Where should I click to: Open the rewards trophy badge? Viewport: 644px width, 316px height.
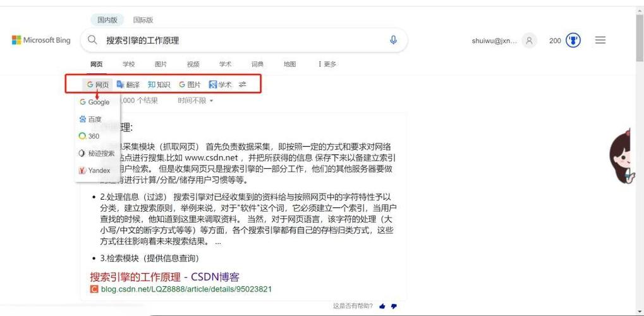coord(573,40)
